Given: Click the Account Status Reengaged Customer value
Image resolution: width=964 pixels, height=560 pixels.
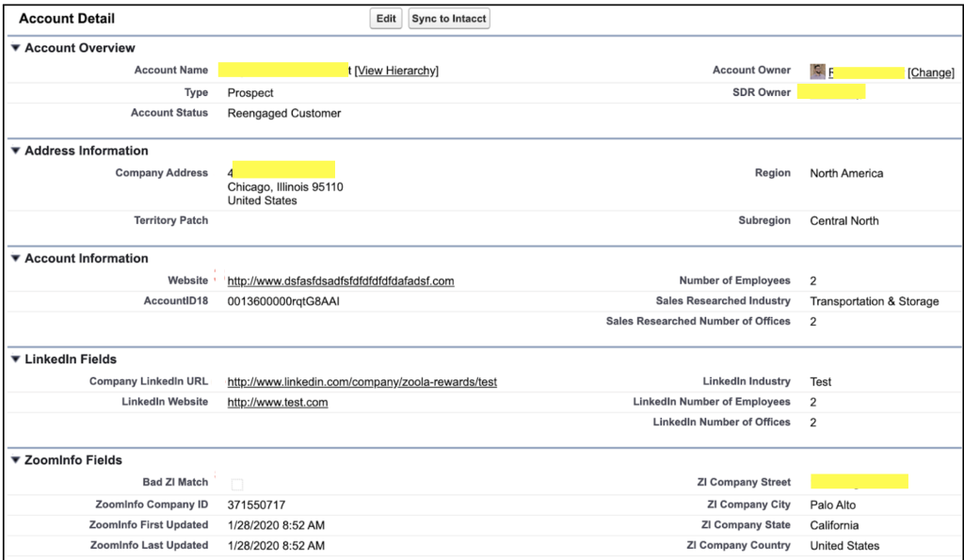Looking at the screenshot, I should pyautogui.click(x=284, y=114).
